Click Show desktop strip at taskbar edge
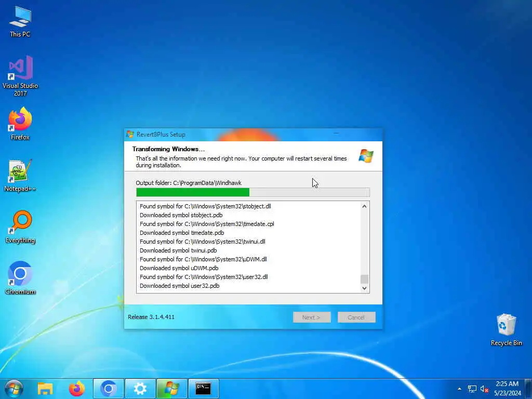 [528, 389]
